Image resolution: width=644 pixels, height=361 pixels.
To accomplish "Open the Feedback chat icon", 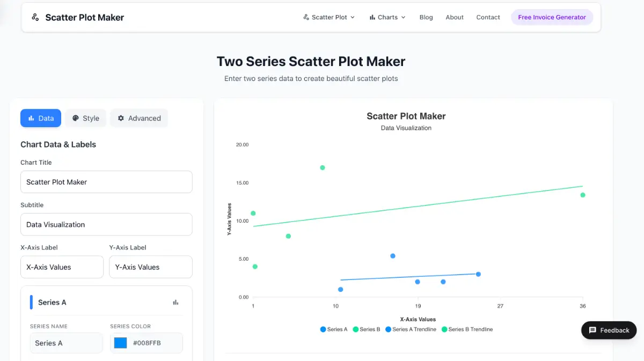I will pos(591,330).
